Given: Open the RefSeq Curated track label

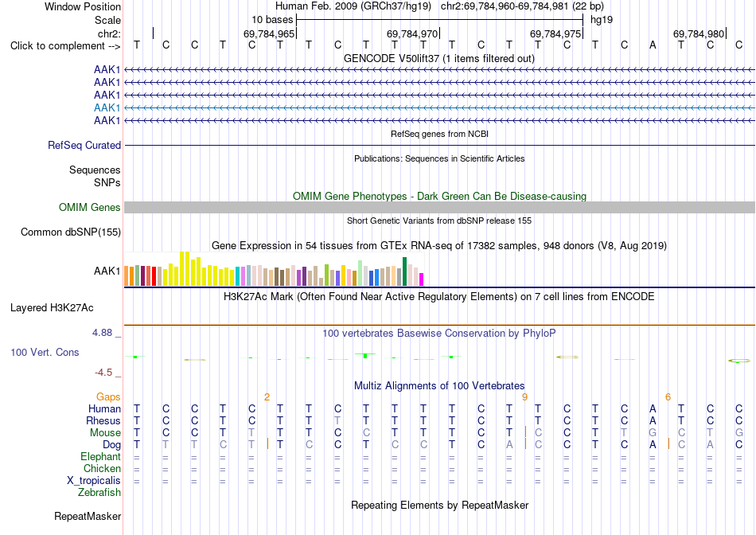Looking at the screenshot, I should click(84, 145).
